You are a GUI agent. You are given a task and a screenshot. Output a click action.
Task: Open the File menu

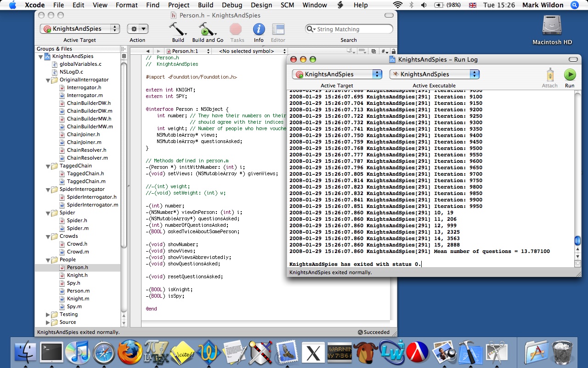click(58, 5)
